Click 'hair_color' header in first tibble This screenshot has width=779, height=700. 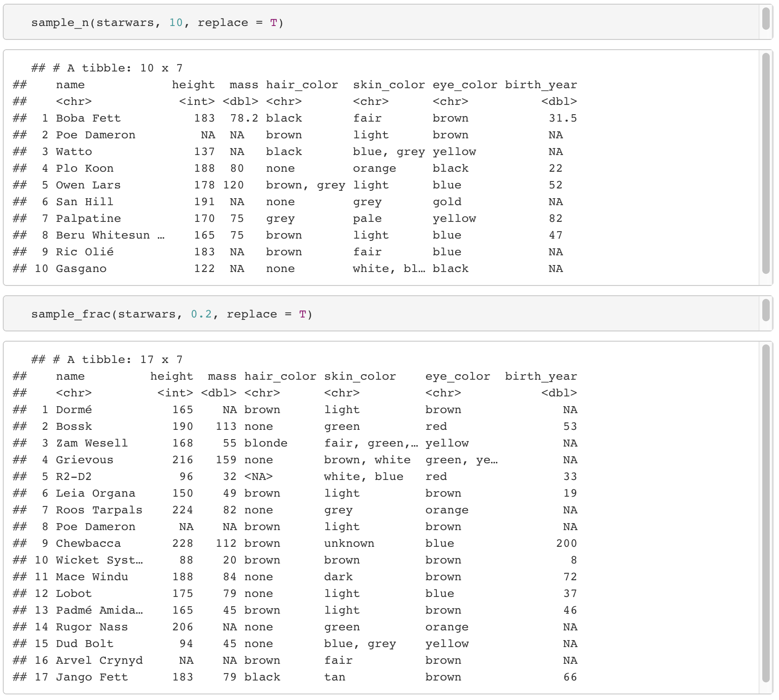point(302,85)
